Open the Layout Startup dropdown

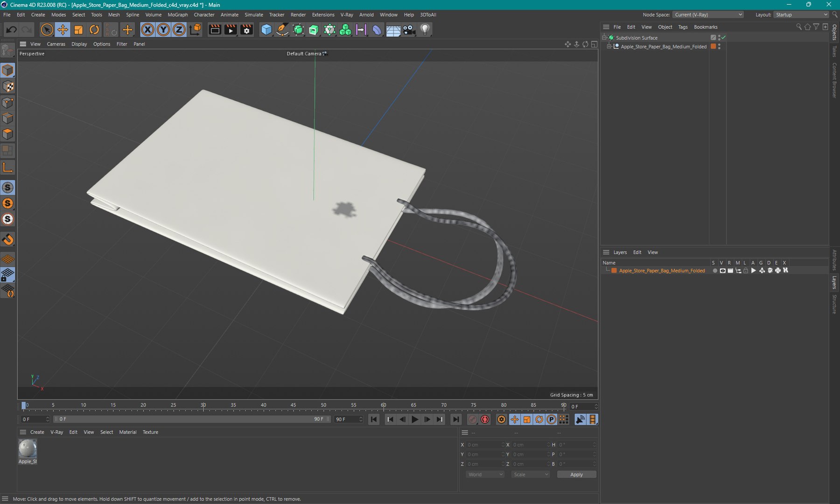[801, 14]
